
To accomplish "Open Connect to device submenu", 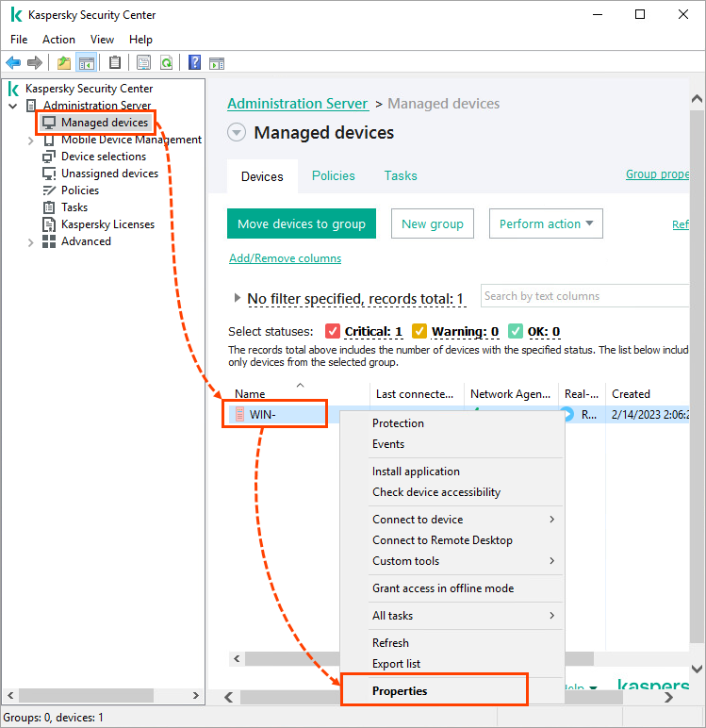I will [x=466, y=520].
